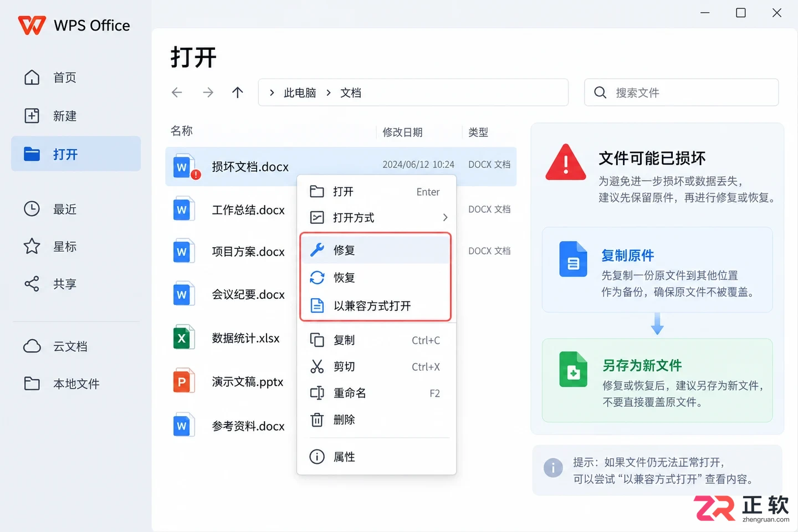The height and width of the screenshot is (532, 798).
Task: Sort by 修改日期 column header
Action: tap(403, 132)
